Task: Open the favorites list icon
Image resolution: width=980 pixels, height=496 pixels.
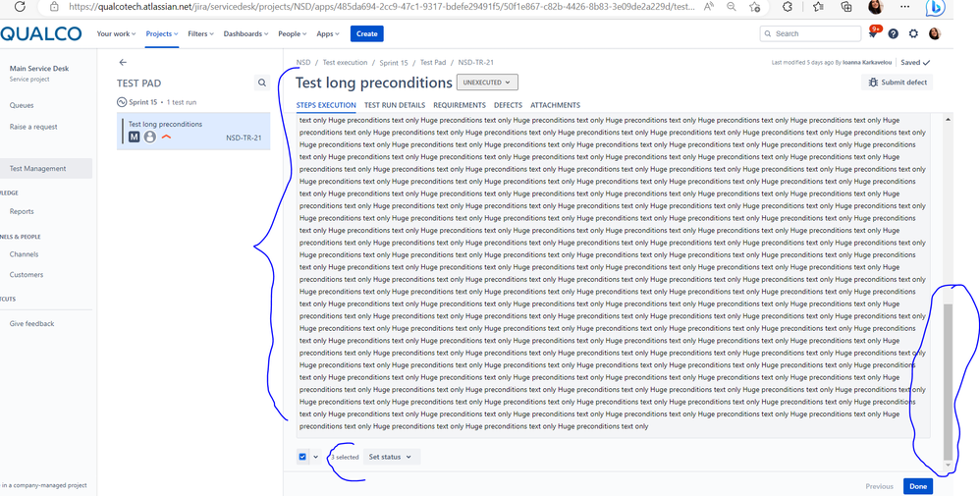Action: click(818, 7)
